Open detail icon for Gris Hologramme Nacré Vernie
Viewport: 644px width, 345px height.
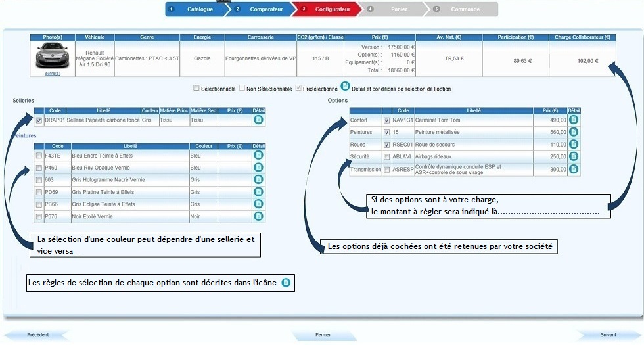tap(258, 179)
